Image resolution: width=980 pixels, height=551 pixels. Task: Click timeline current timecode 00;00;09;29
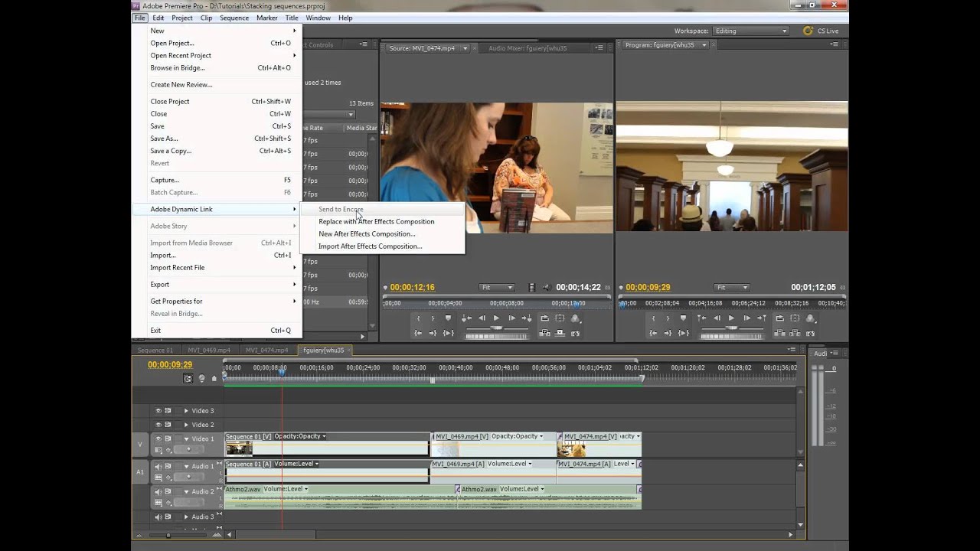[x=170, y=365]
